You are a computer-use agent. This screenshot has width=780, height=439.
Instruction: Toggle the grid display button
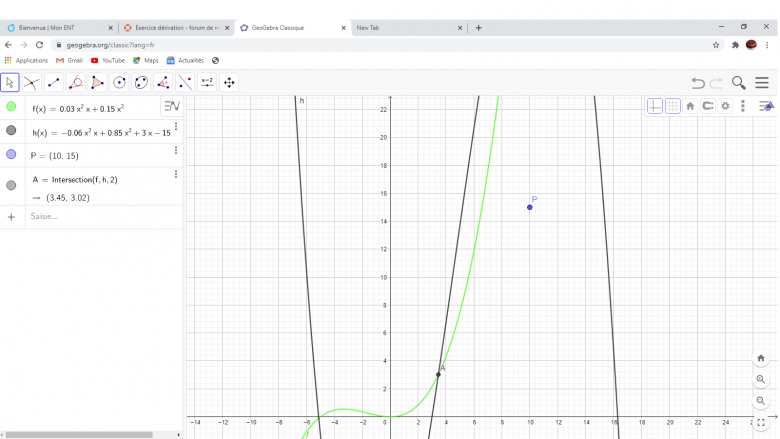[673, 106]
